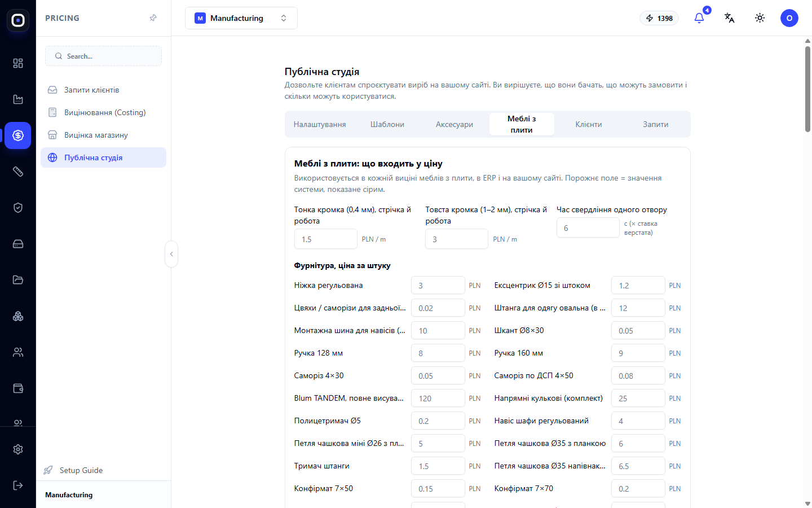
Task: Click the Ніжка регульована price field
Action: coord(438,285)
